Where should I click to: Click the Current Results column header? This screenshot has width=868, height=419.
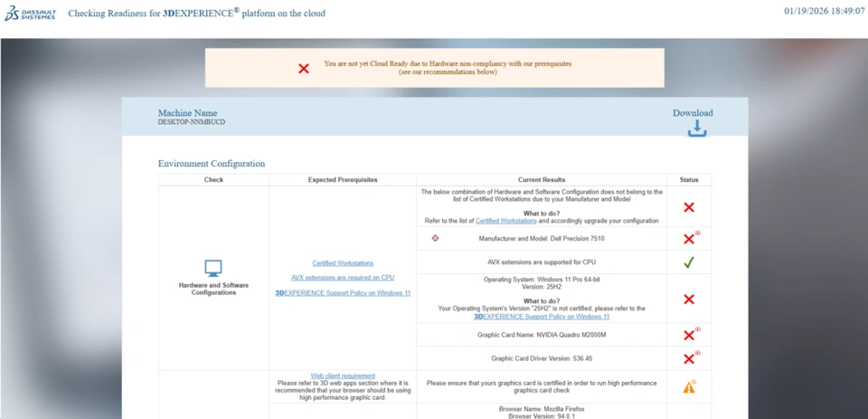tap(542, 179)
